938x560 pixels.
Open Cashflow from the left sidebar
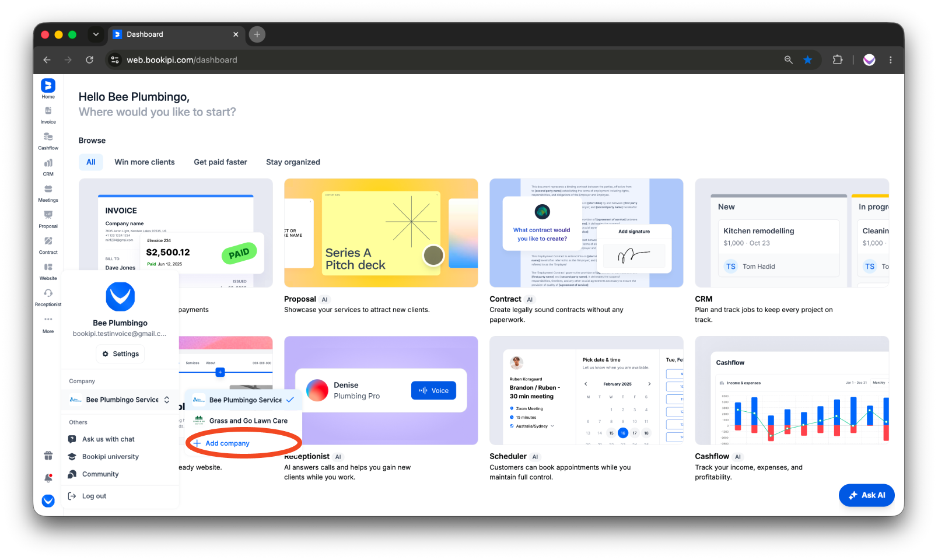point(48,141)
